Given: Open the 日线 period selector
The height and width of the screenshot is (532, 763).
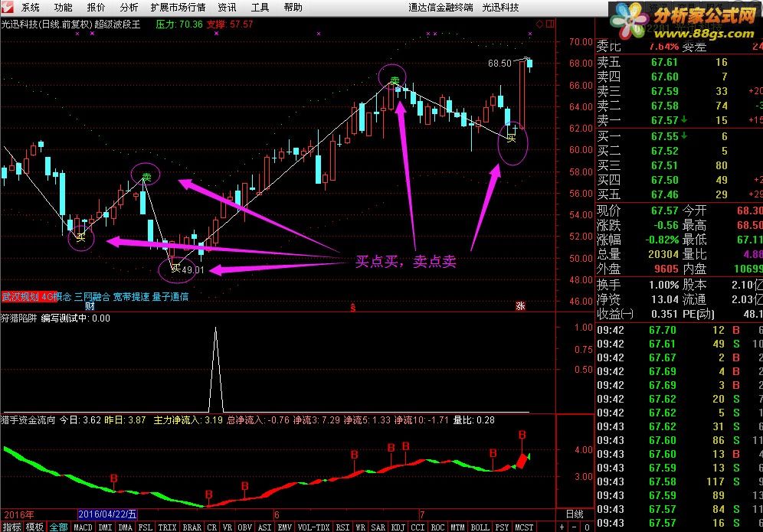Looking at the screenshot, I should [x=575, y=514].
